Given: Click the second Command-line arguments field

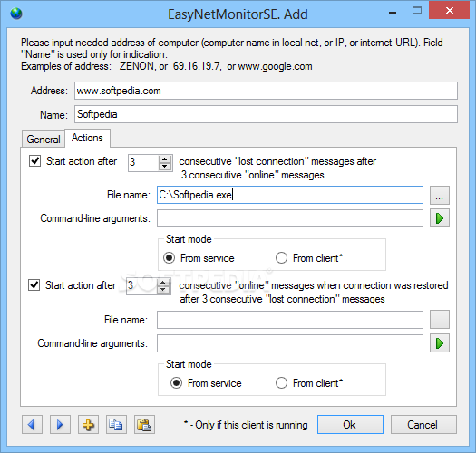Looking at the screenshot, I should click(290, 343).
